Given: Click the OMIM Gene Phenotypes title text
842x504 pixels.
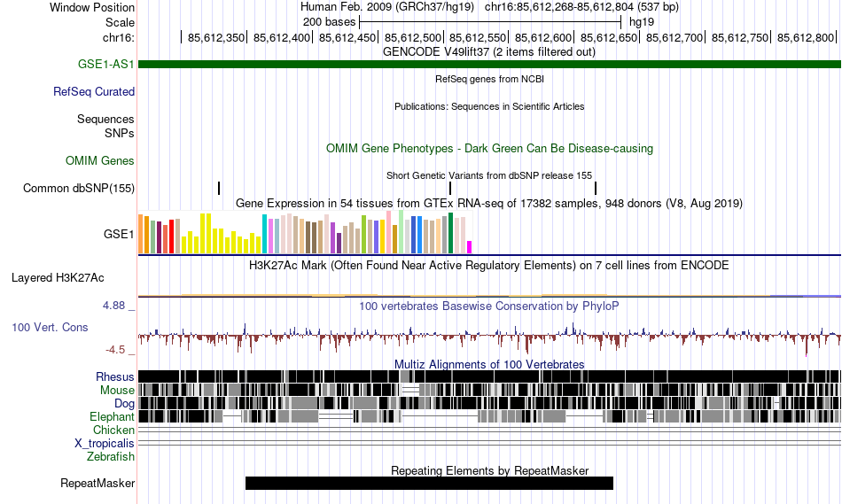Looking at the screenshot, I should [489, 148].
